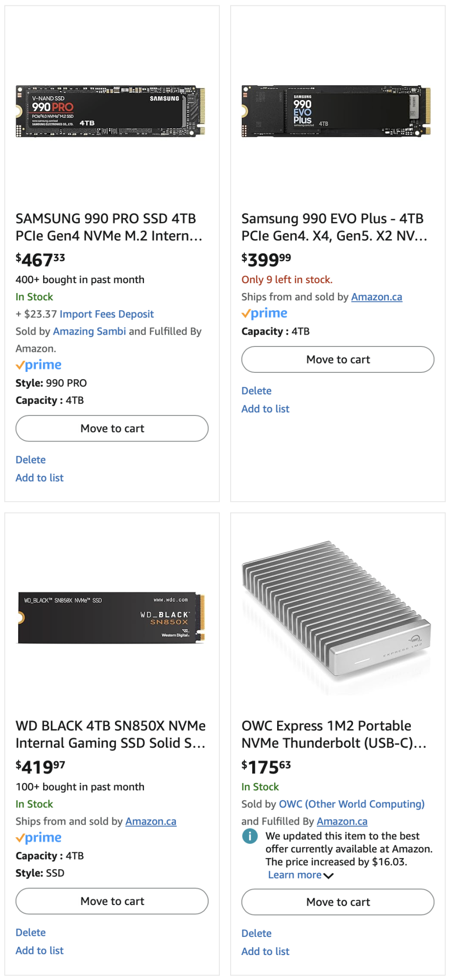The height and width of the screenshot is (980, 450).
Task: Open the Samsung 990 EVO Plus image
Action: pos(336,111)
